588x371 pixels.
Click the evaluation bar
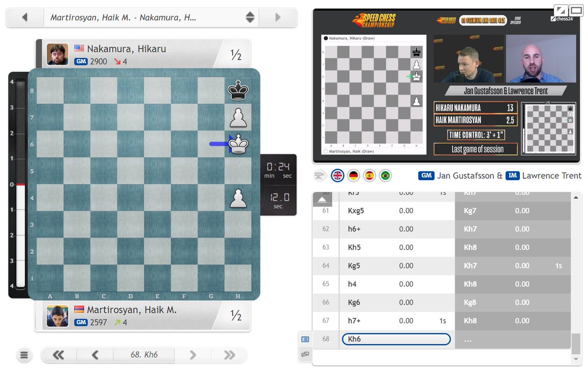(21, 184)
